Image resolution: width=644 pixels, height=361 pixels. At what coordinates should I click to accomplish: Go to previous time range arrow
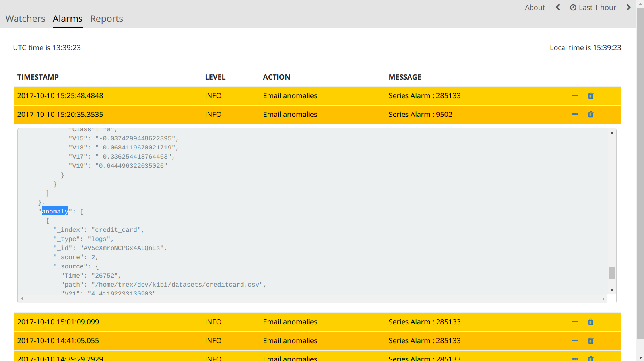click(x=558, y=8)
